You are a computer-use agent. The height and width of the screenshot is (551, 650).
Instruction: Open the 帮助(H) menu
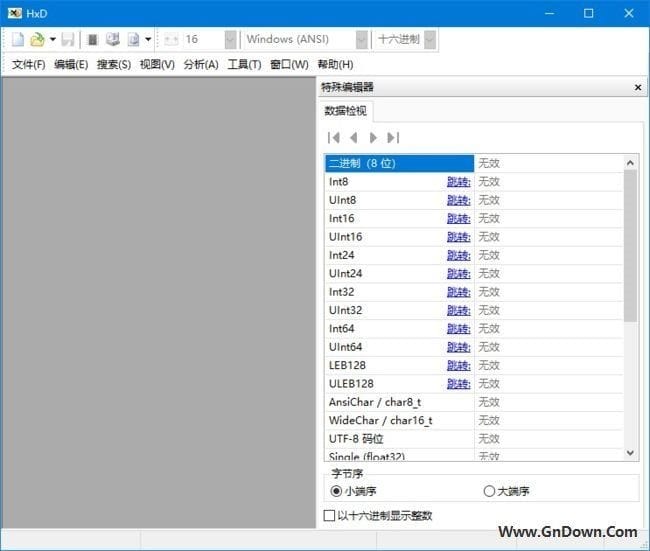pos(335,65)
